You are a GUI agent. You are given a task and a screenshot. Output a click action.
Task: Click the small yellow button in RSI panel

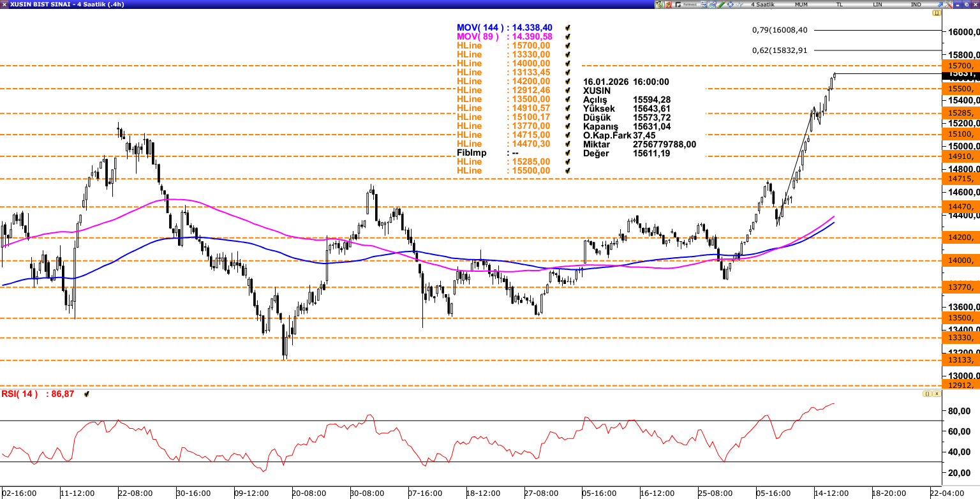click(x=927, y=394)
